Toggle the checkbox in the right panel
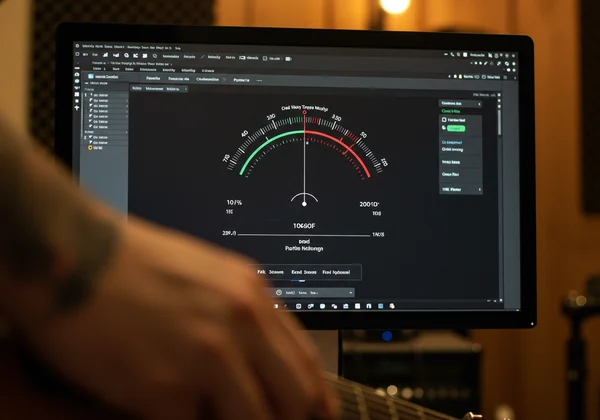This screenshot has height=420, width=600. (x=445, y=118)
